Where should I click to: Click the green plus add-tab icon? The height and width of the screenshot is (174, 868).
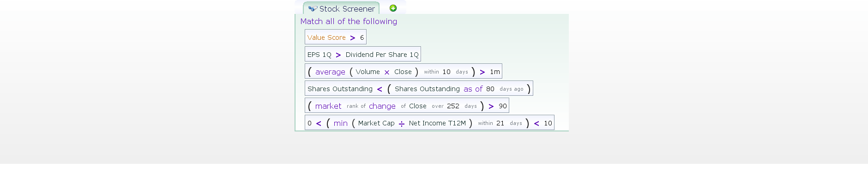(393, 8)
